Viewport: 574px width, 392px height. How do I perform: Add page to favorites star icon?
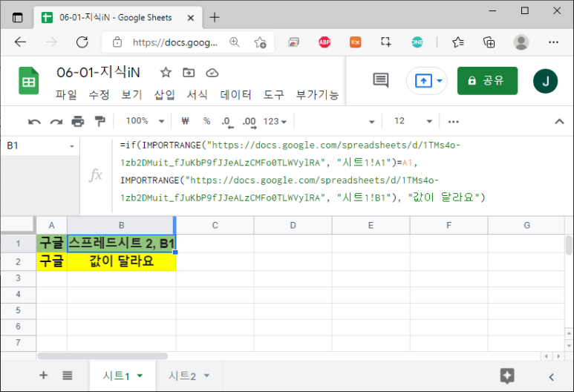[261, 42]
